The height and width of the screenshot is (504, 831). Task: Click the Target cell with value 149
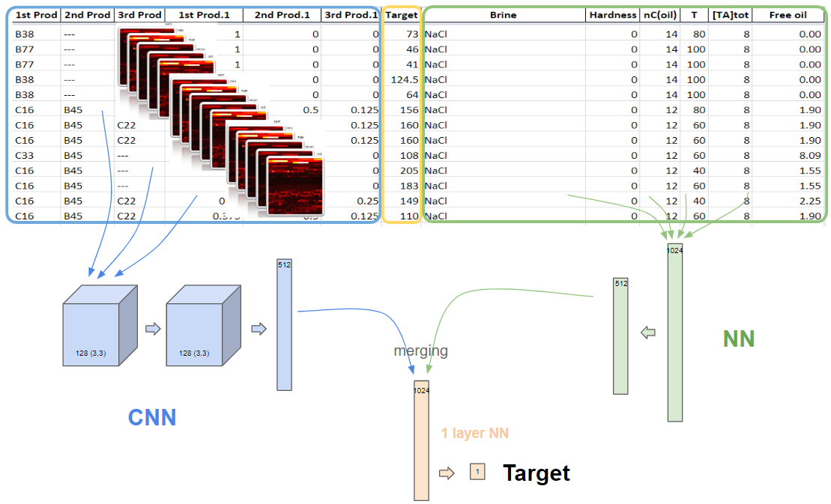tap(401, 201)
